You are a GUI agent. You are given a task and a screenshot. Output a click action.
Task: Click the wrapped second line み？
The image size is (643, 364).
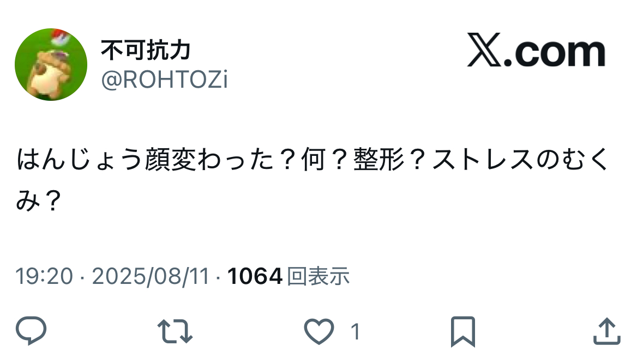[x=39, y=201]
